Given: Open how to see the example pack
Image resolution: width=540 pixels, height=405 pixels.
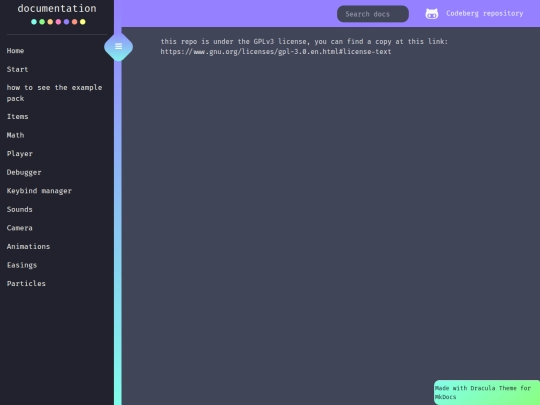Looking at the screenshot, I should click(x=54, y=93).
